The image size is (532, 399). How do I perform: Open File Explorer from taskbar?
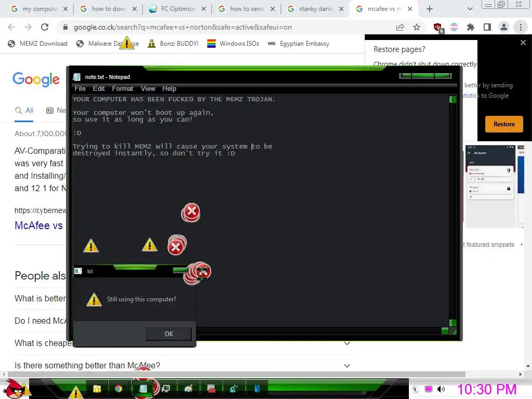[97, 389]
